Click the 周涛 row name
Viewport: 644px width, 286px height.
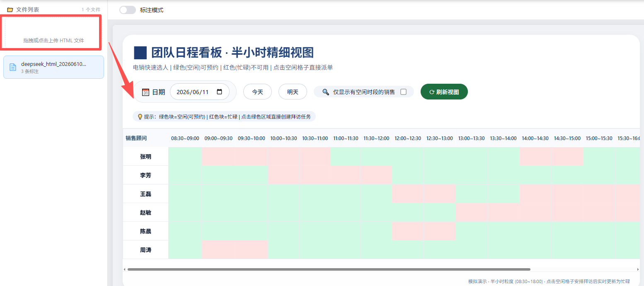point(145,250)
